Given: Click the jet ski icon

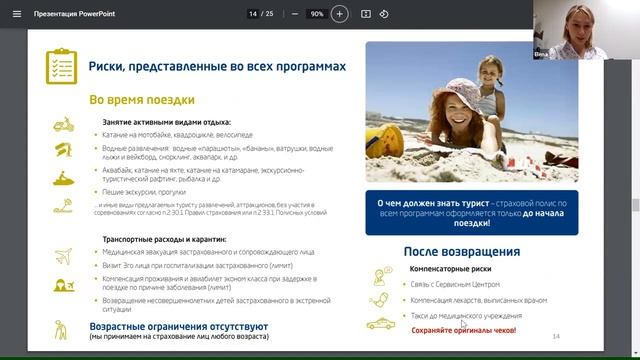Looking at the screenshot, I should click(x=63, y=178).
